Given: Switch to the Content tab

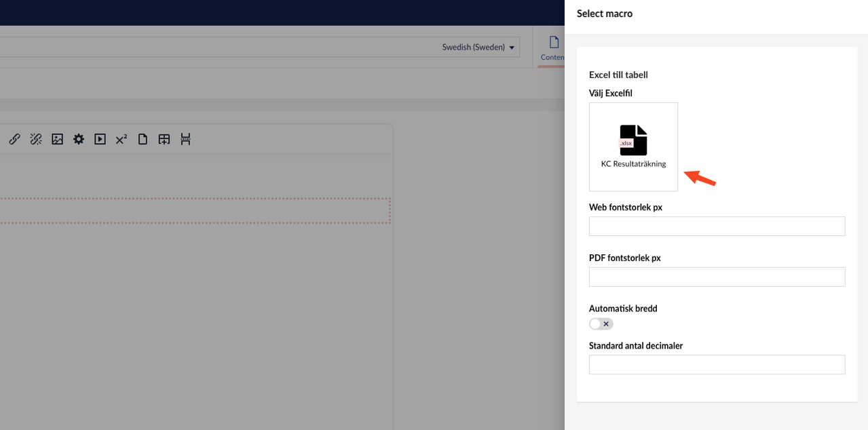Looking at the screenshot, I should (553, 49).
